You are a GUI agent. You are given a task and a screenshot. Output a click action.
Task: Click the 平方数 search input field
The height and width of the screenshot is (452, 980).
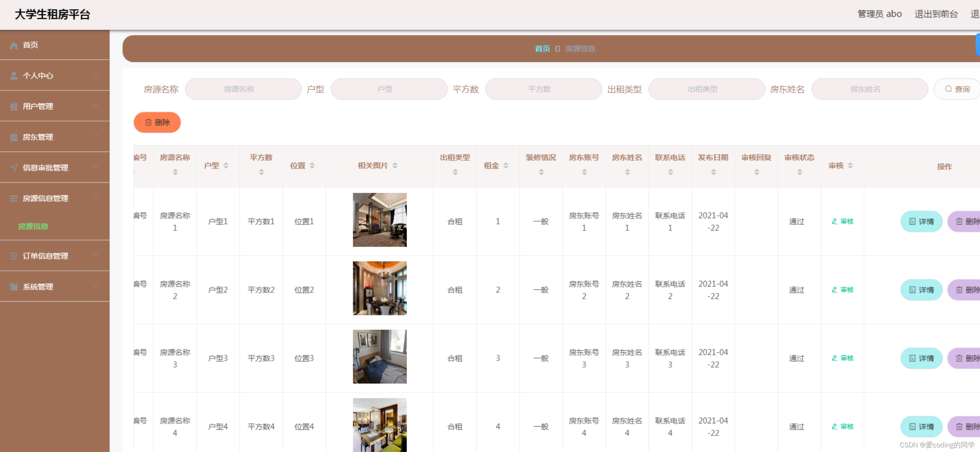click(x=543, y=89)
